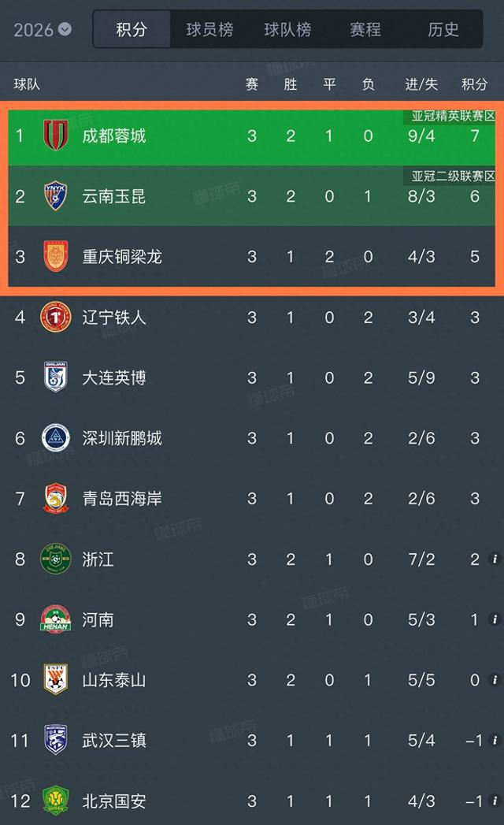The image size is (504, 825).
Task: Select the Chengdu Rongcheng club crest
Action: (x=55, y=136)
